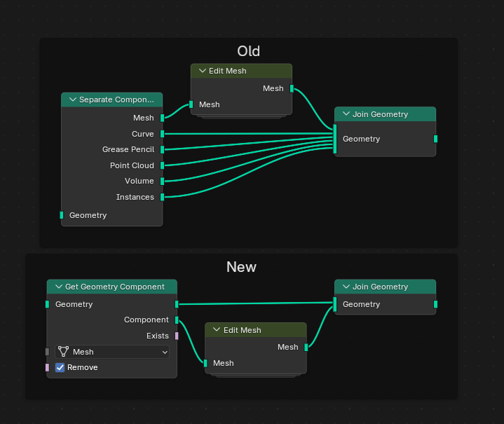
Task: Click the Point Cloud label
Action: coord(132,165)
